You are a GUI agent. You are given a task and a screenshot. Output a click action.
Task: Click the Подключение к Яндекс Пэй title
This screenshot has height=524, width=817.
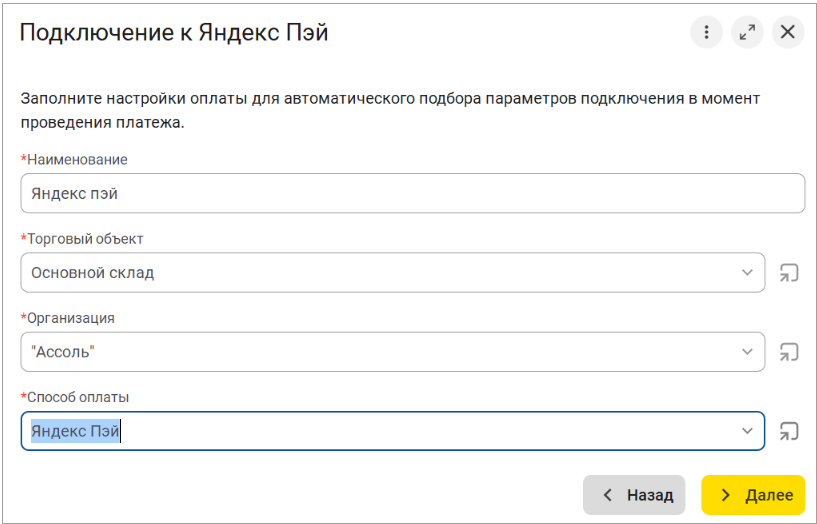[x=174, y=32]
